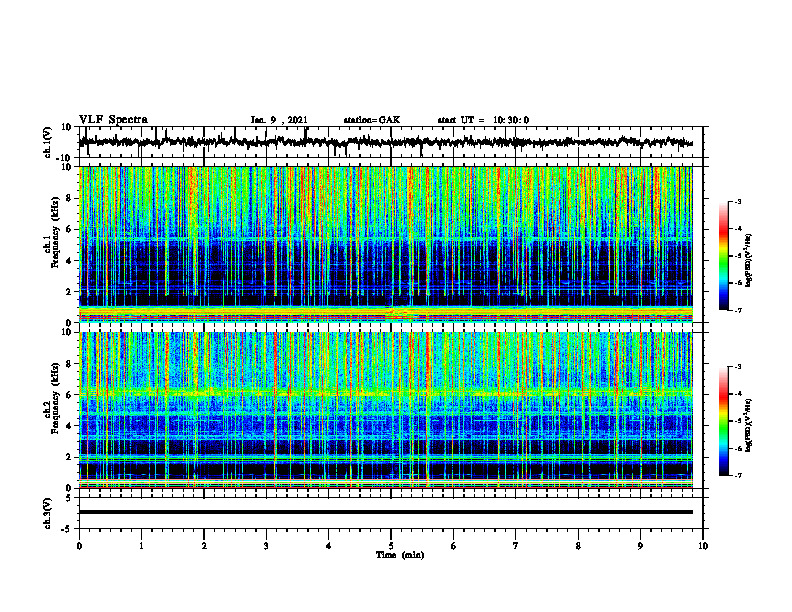The image size is (792, 612).
Task: Click the ch.1 spectrogram color scale bar
Action: pyautogui.click(x=723, y=256)
